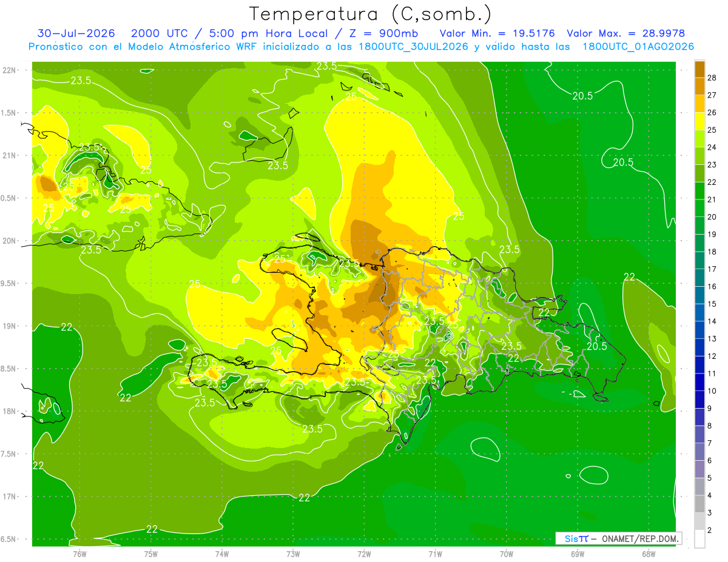Select the "Valor Min. = 19.5176" readout
The image size is (728, 562).
pyautogui.click(x=497, y=33)
